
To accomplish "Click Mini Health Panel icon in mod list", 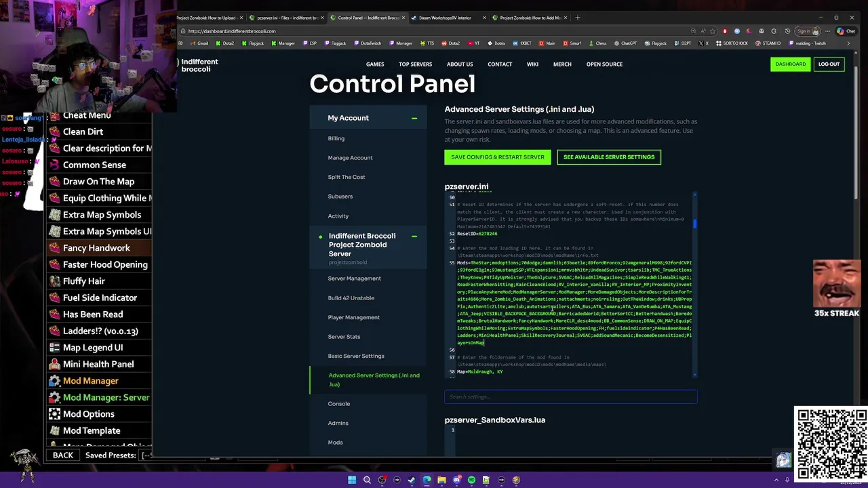I will click(x=54, y=364).
